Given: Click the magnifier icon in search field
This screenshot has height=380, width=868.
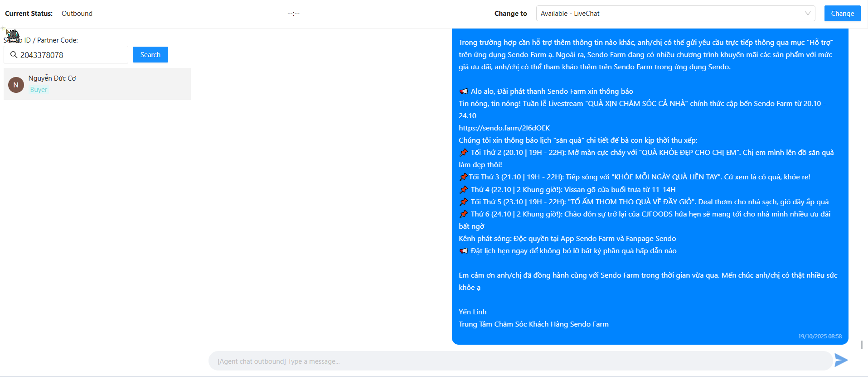Looking at the screenshot, I should (14, 55).
